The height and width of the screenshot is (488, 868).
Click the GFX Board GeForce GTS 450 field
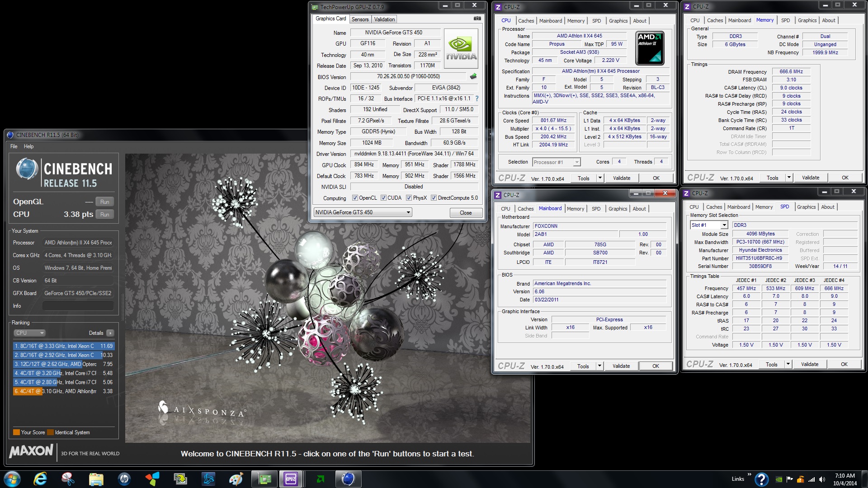pos(78,293)
